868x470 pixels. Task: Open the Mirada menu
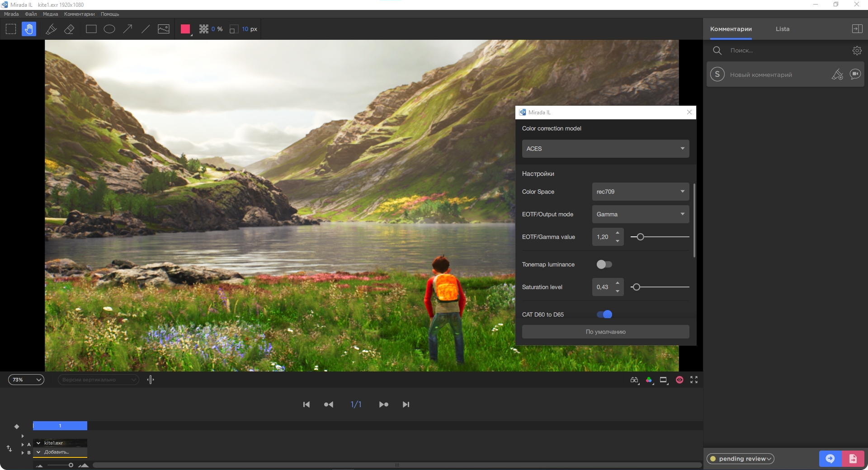(x=11, y=14)
